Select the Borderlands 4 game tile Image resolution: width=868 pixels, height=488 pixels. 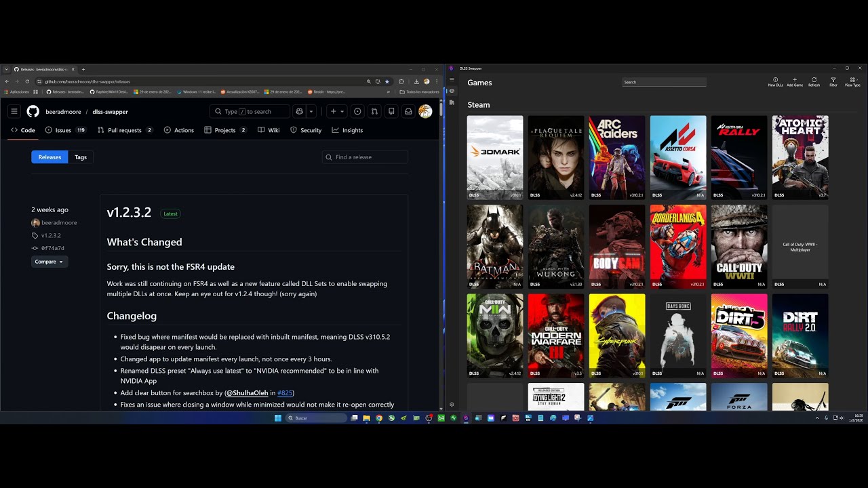click(678, 247)
